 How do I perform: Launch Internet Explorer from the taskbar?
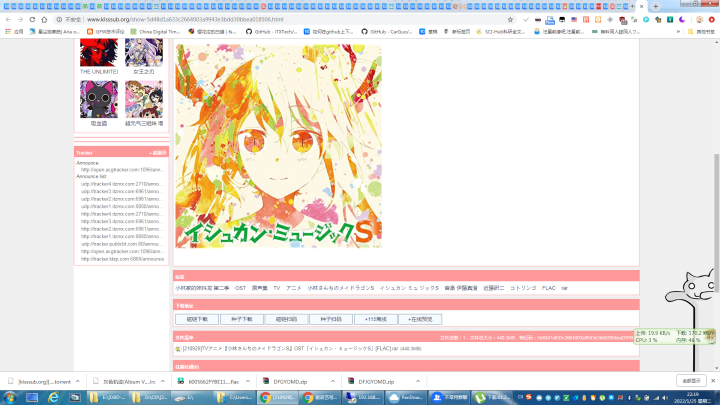coord(53,397)
